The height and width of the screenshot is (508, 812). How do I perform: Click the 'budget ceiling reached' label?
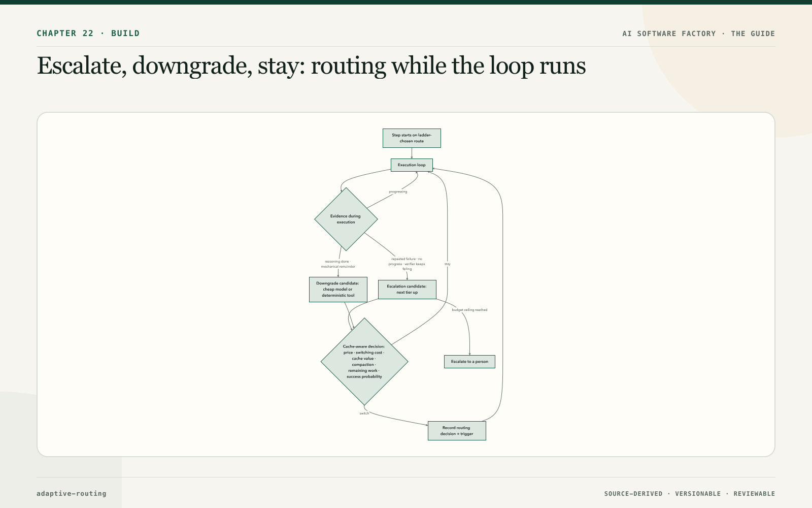tap(469, 310)
